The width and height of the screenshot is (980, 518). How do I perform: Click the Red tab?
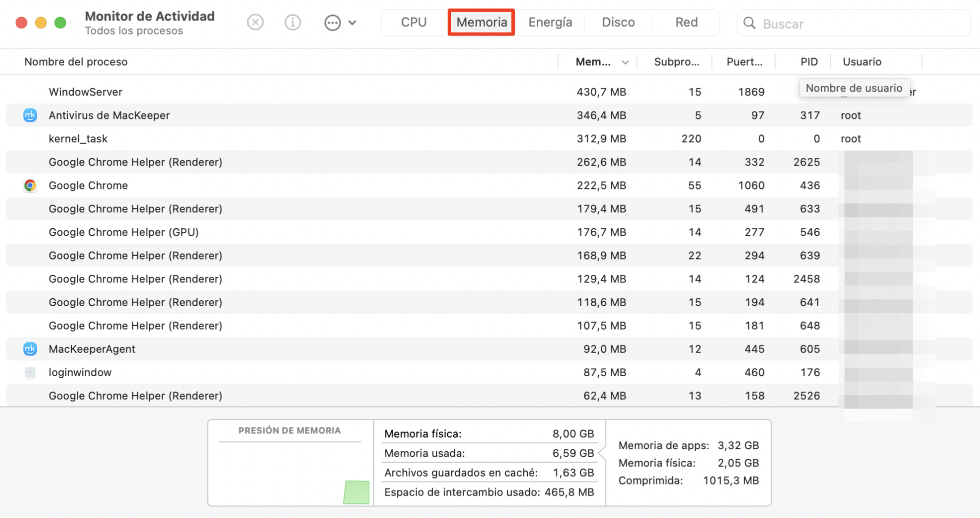click(686, 22)
